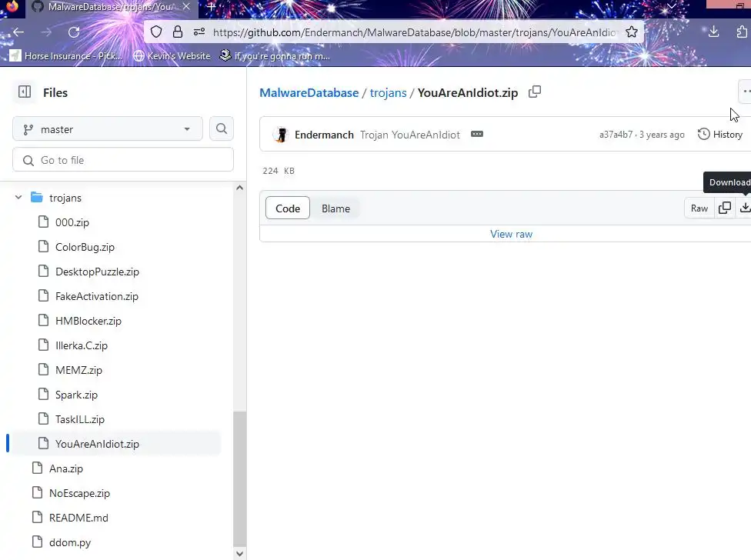Click the Firefox logo icon
The width and height of the screenshot is (751, 560).
click(12, 6)
